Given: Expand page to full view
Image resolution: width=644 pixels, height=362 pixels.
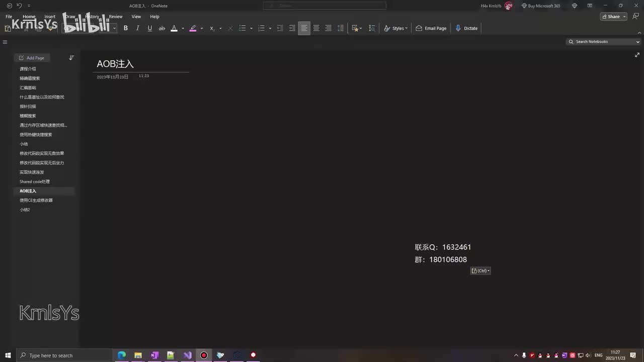Looking at the screenshot, I should tap(637, 55).
